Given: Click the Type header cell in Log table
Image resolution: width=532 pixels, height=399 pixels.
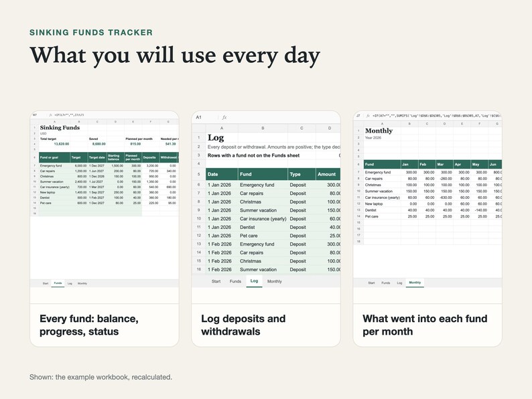Looking at the screenshot, I should [302, 174].
